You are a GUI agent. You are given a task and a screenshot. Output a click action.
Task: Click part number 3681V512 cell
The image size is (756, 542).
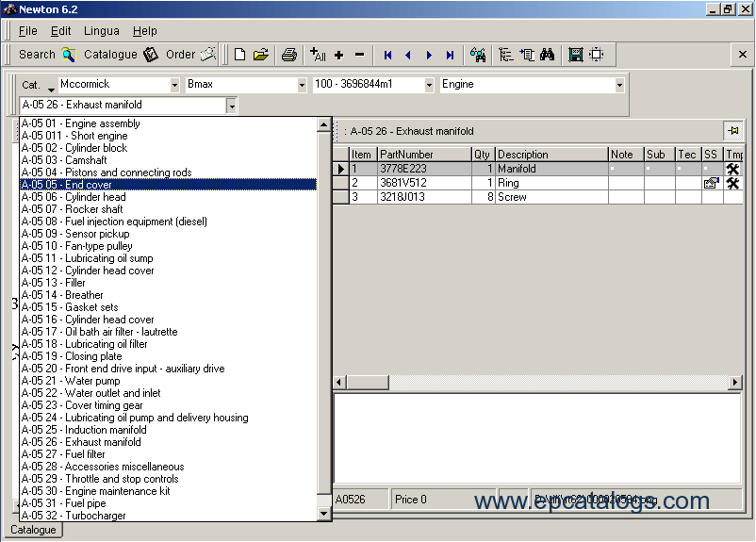(424, 183)
